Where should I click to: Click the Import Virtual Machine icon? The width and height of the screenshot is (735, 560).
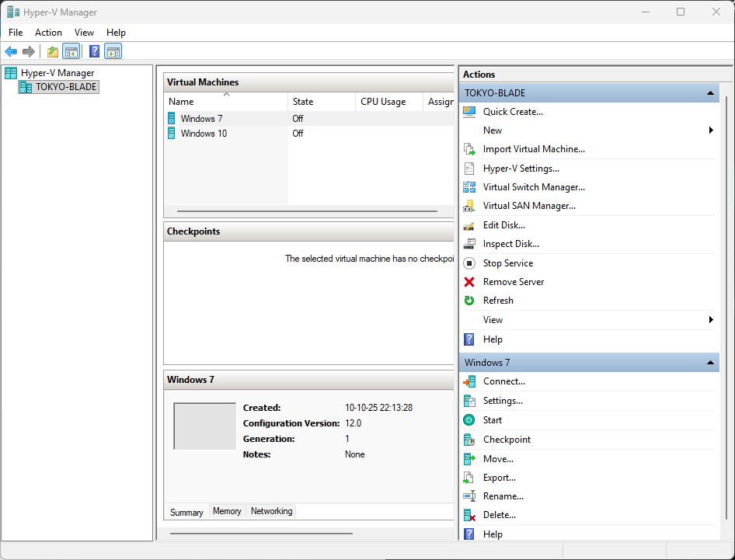469,149
